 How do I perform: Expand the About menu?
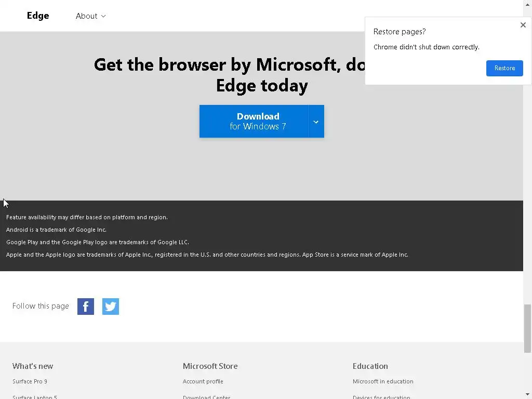tap(90, 16)
